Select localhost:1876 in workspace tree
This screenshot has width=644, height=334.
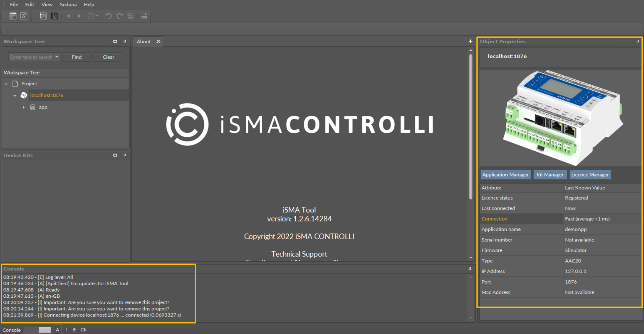(47, 95)
